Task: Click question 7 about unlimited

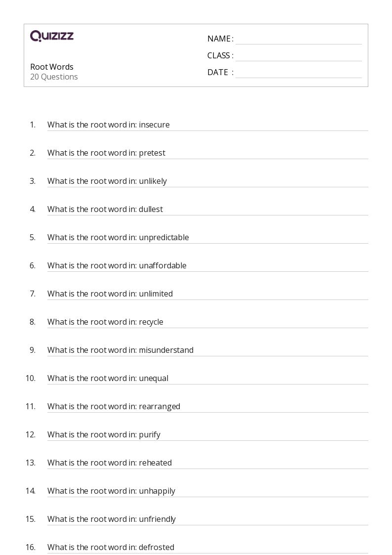Action: pos(110,294)
